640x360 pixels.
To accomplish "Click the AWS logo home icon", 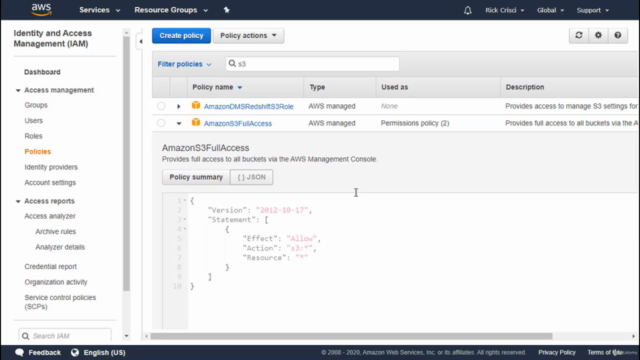I will click(x=41, y=9).
